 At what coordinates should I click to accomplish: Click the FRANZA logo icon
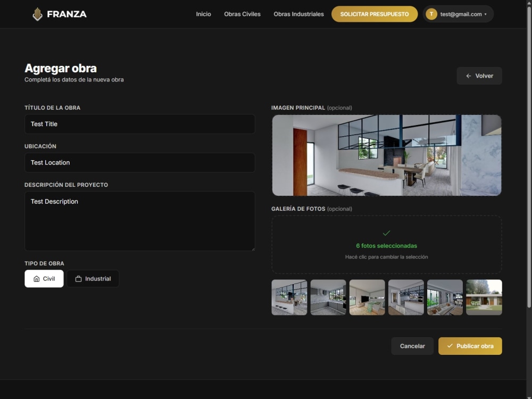coord(37,14)
